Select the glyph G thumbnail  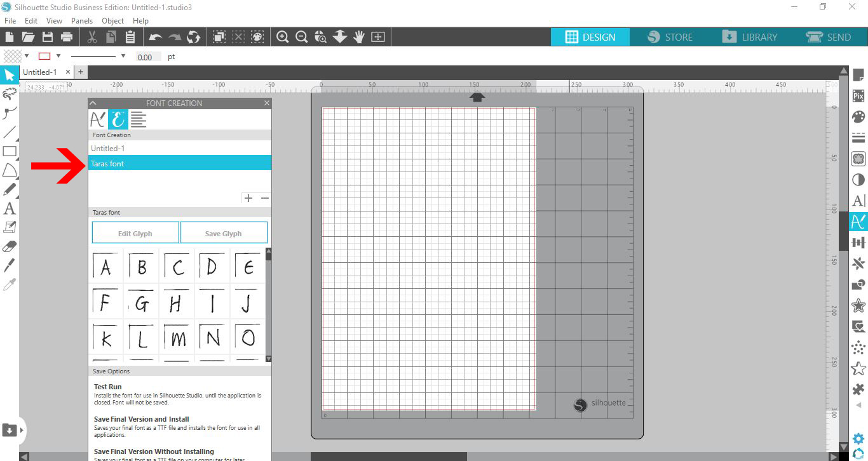[142, 302]
